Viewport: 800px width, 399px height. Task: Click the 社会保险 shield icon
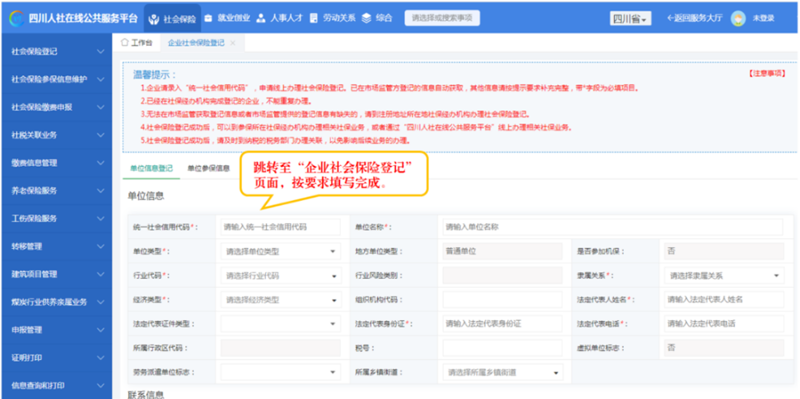tap(154, 19)
